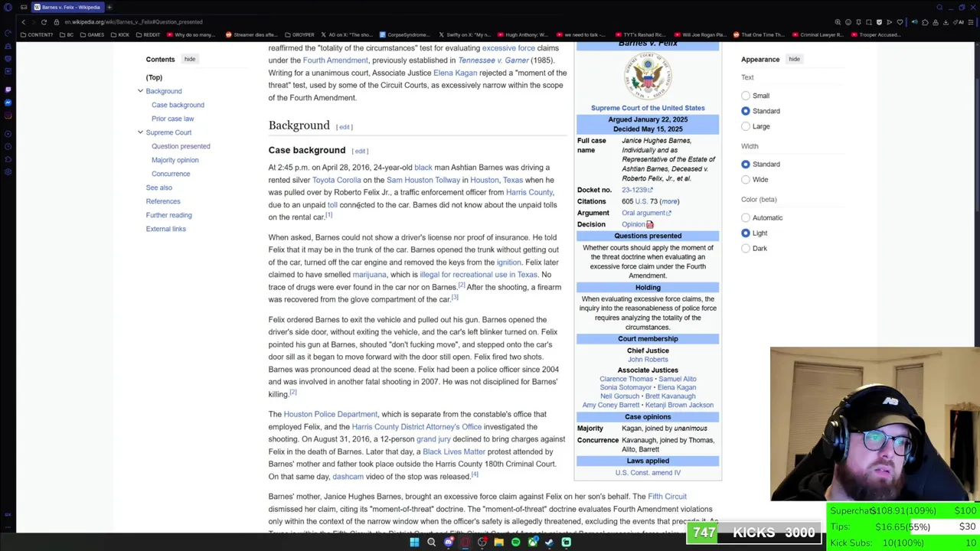
Task: Open the zoom magnifier icon in toolbar
Action: point(838,22)
